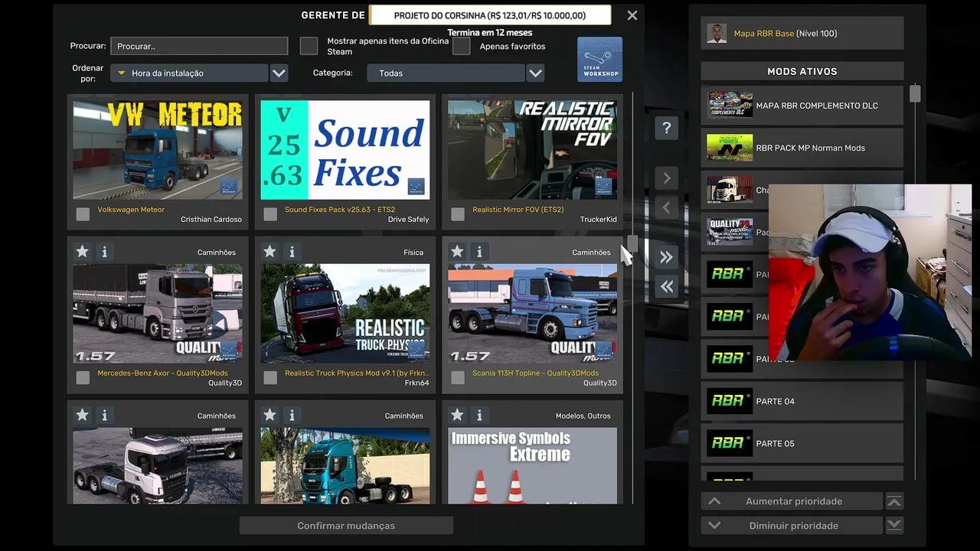
Task: Close the mod manager dialog
Action: [632, 15]
